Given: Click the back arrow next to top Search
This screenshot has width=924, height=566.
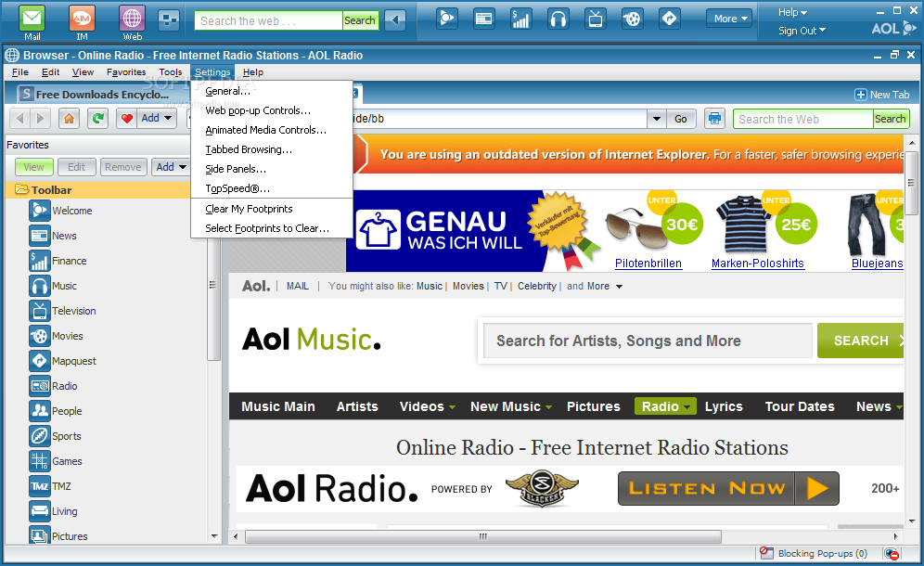Looking at the screenshot, I should point(395,20).
